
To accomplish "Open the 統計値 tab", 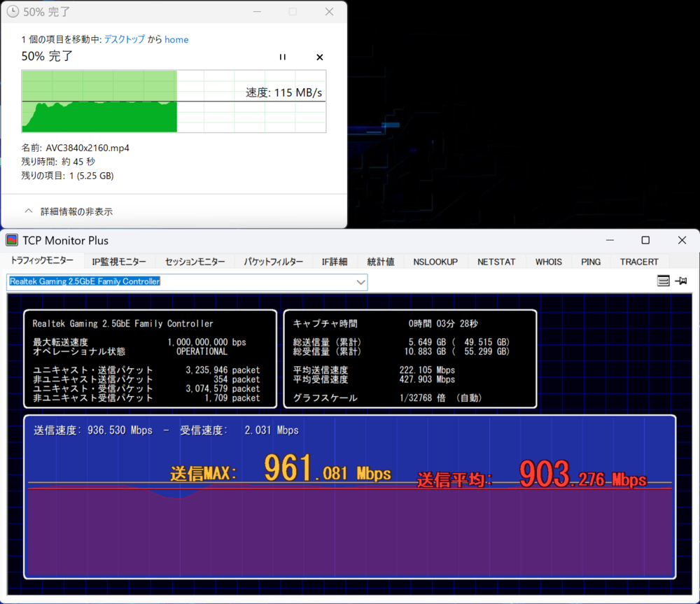I will (x=381, y=262).
